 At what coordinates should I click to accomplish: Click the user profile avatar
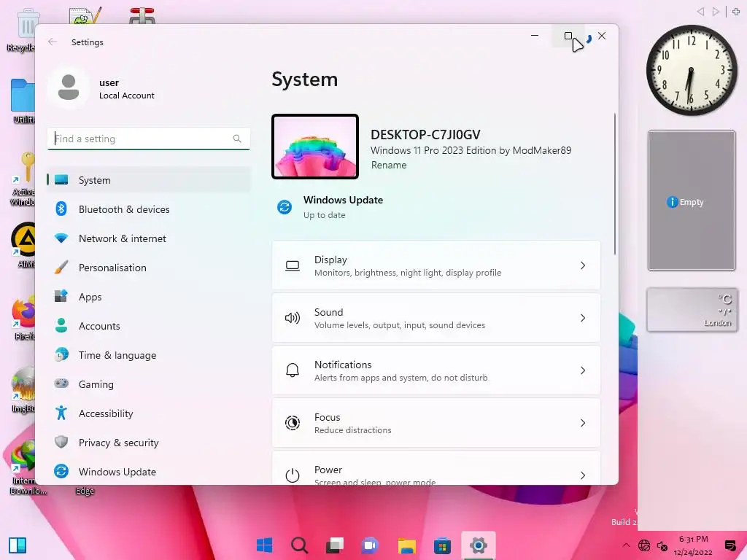click(x=69, y=87)
